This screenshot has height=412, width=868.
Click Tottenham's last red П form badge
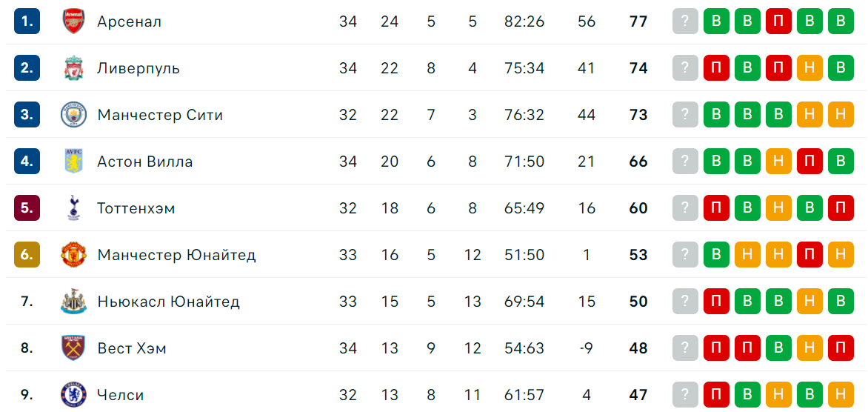tap(841, 208)
